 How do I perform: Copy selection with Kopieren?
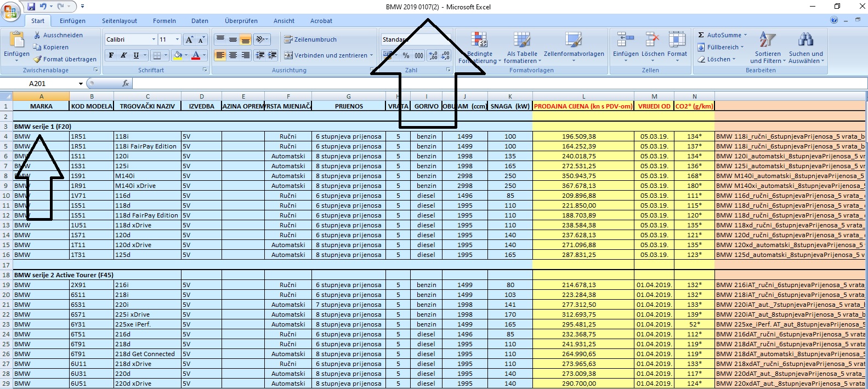click(51, 47)
